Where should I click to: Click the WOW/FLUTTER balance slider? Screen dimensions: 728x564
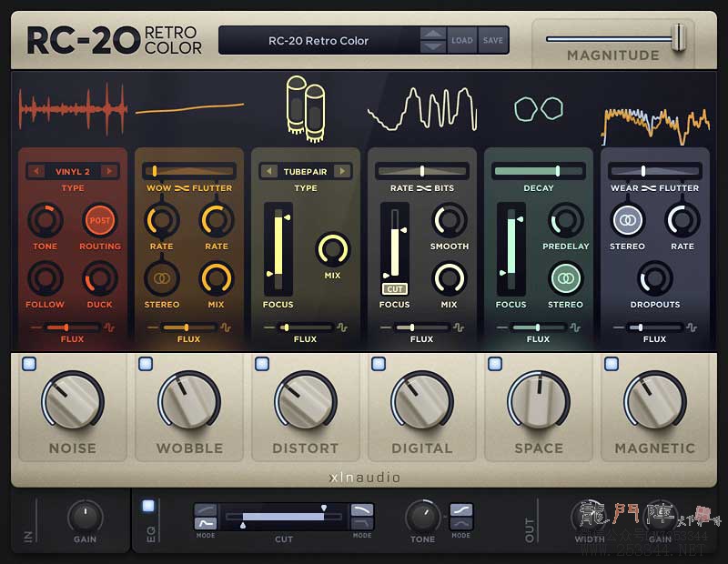pyautogui.click(x=189, y=171)
